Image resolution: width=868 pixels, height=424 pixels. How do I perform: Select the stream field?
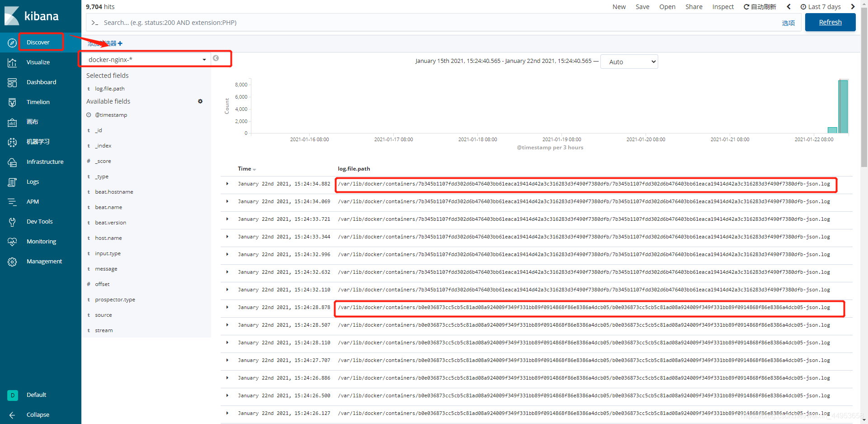click(104, 330)
